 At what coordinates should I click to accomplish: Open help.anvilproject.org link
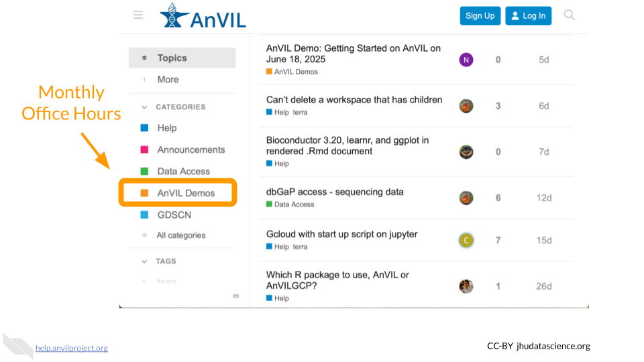click(x=72, y=348)
